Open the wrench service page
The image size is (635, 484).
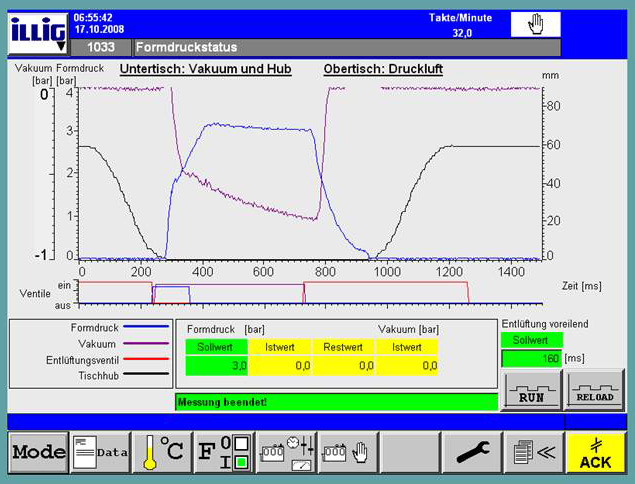pos(472,452)
